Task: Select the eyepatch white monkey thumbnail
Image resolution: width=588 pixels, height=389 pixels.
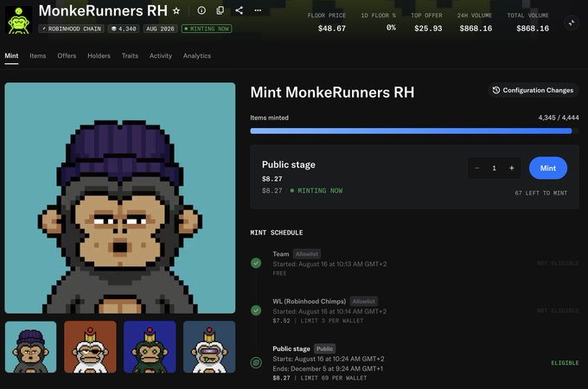Action: 90,347
